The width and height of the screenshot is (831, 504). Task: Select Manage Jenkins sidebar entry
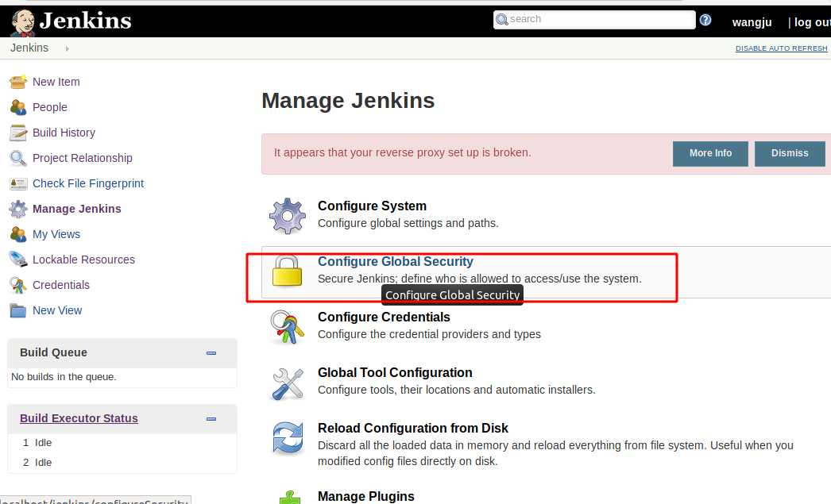[77, 209]
